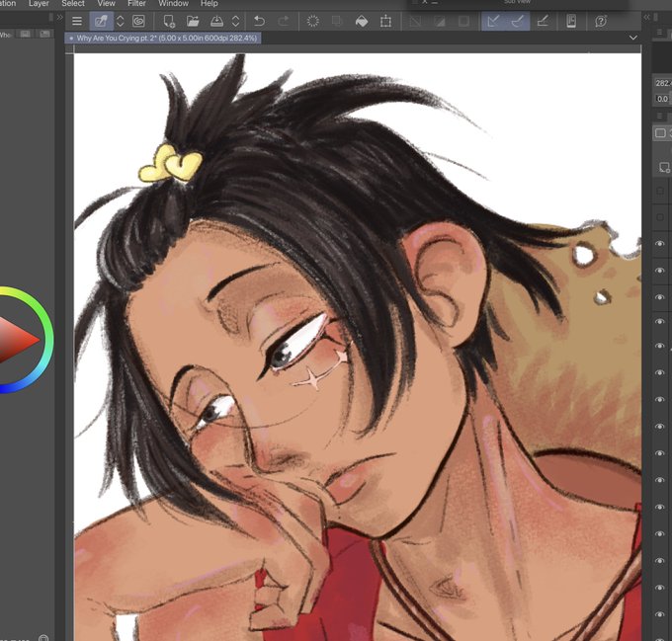The width and height of the screenshot is (672, 641).
Task: Open the Navigator panel hamburger menu
Action: tap(659, 33)
